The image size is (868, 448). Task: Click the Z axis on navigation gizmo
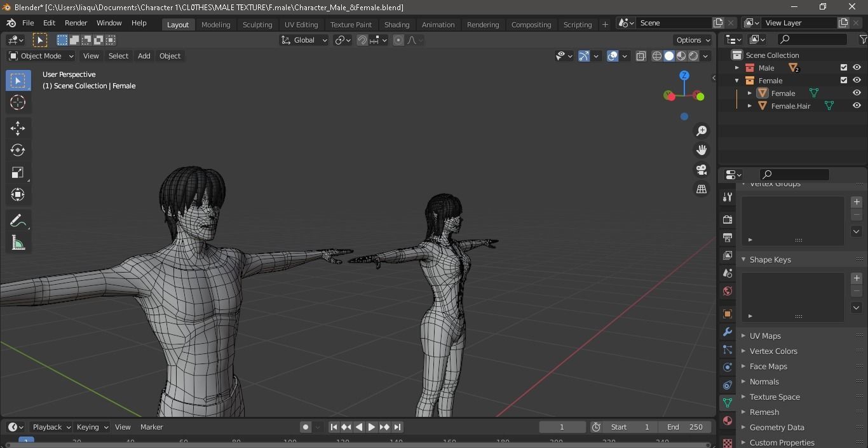pyautogui.click(x=684, y=75)
